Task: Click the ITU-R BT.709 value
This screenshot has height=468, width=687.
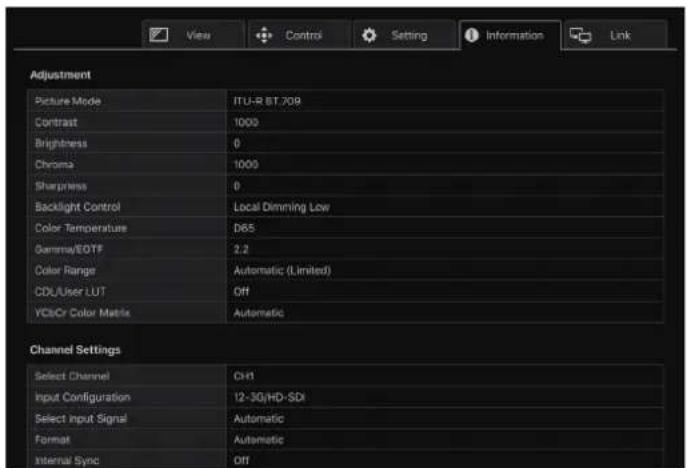Action: [267, 101]
